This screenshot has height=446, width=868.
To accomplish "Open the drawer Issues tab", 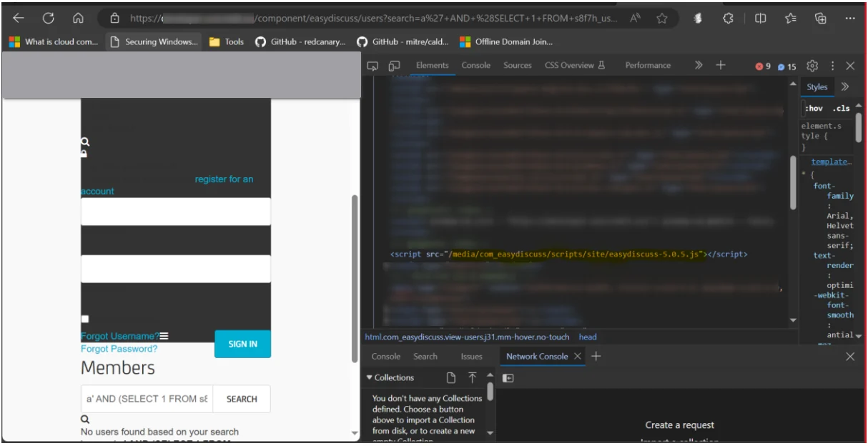I will pos(472,356).
